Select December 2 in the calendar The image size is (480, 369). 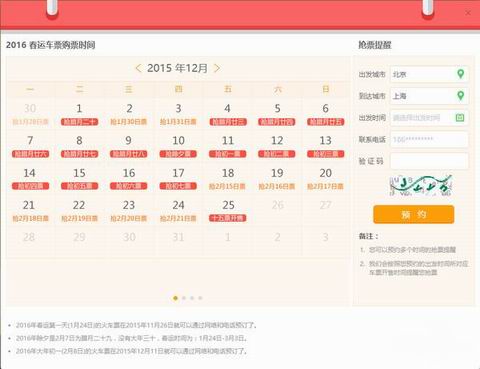click(x=129, y=114)
